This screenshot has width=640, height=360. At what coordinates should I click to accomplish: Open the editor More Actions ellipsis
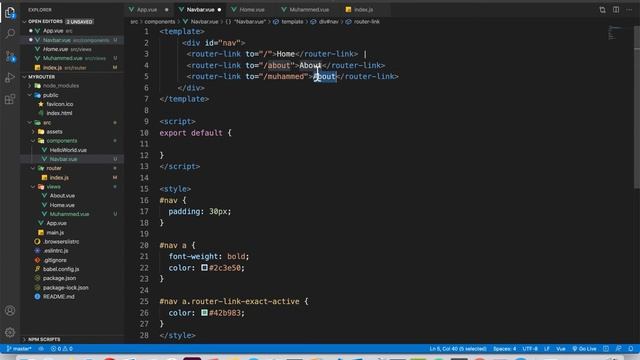629,10
